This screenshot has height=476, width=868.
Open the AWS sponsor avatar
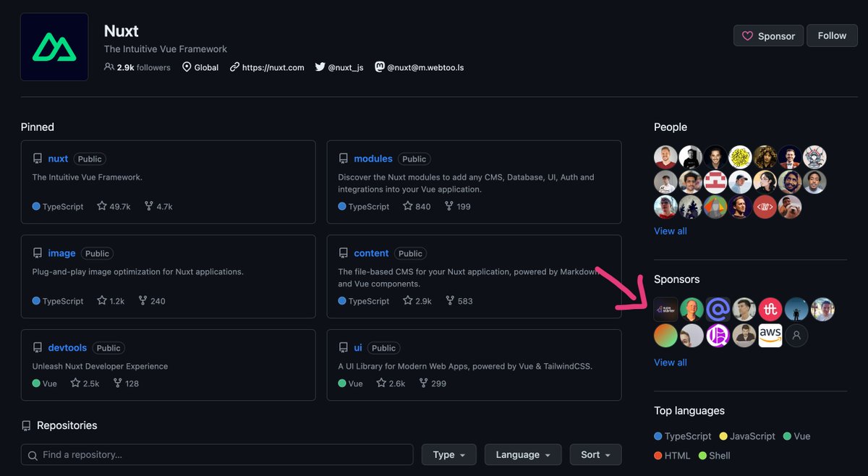pyautogui.click(x=770, y=336)
